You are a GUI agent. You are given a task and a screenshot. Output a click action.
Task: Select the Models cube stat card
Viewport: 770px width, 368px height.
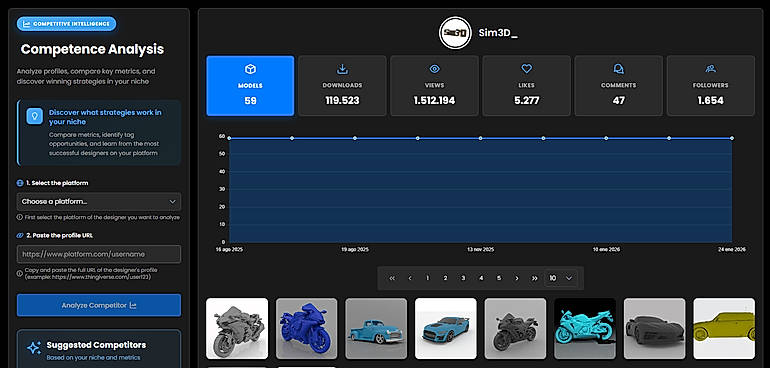pos(250,85)
